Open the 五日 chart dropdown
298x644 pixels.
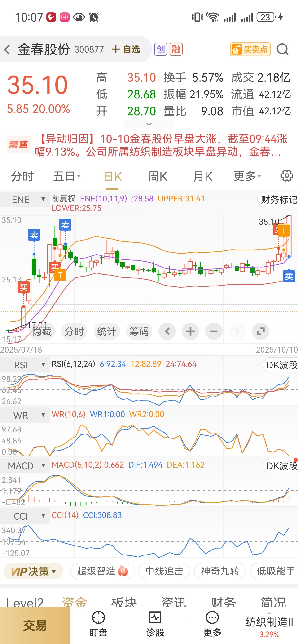coord(66,176)
